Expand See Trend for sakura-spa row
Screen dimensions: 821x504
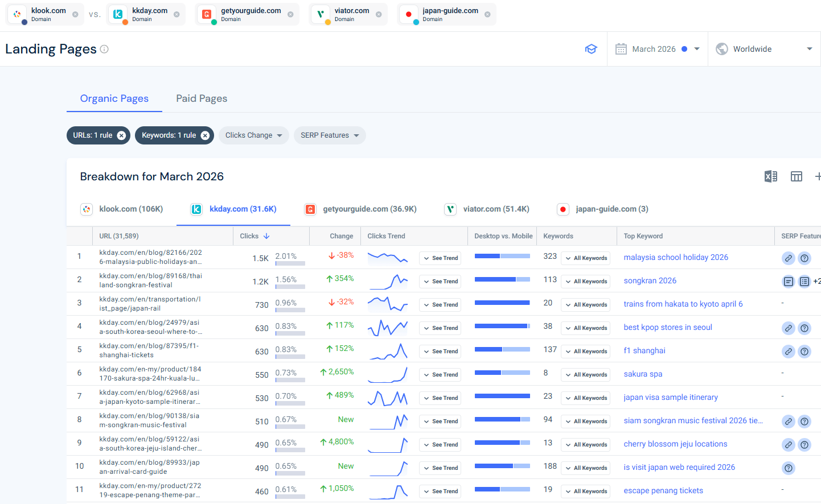click(441, 375)
